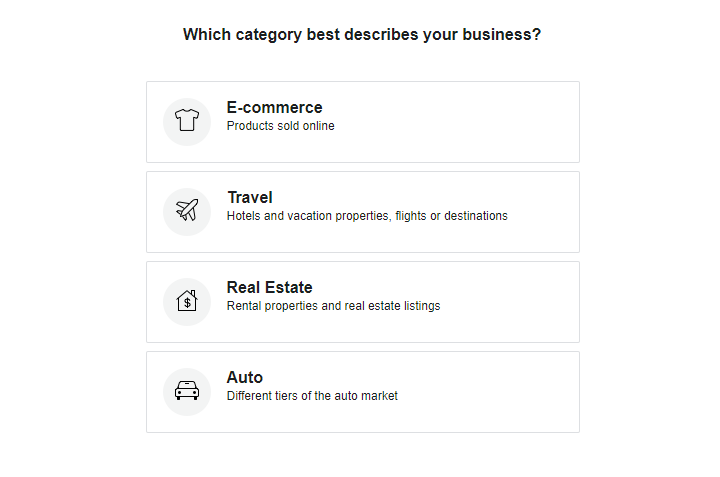Click the t-shirt E-commerce icon

click(187, 121)
